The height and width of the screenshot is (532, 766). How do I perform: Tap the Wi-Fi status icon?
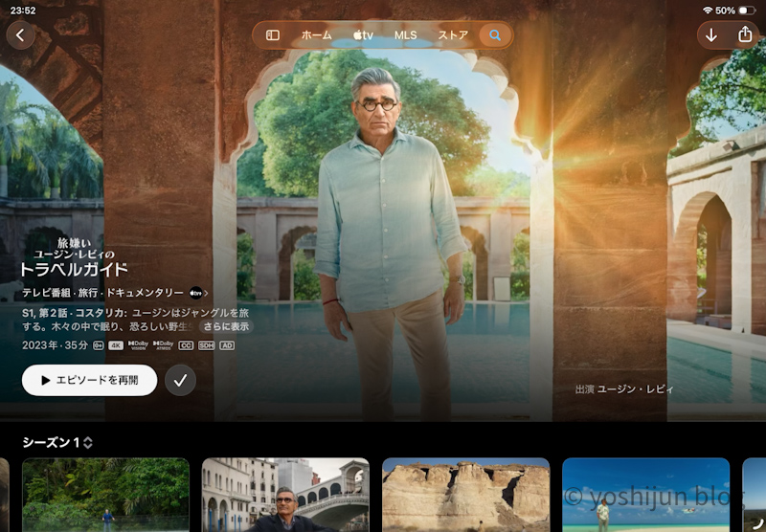click(708, 11)
